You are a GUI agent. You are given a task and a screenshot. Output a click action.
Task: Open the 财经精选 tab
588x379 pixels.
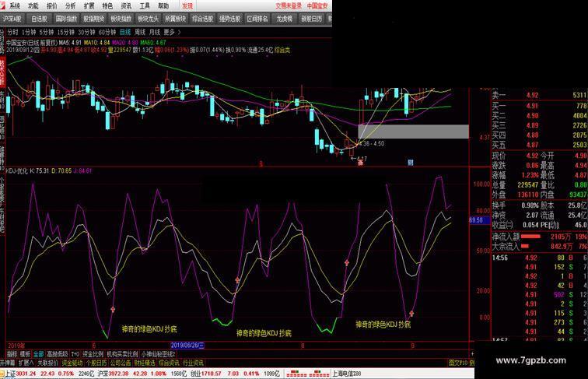click(x=145, y=363)
